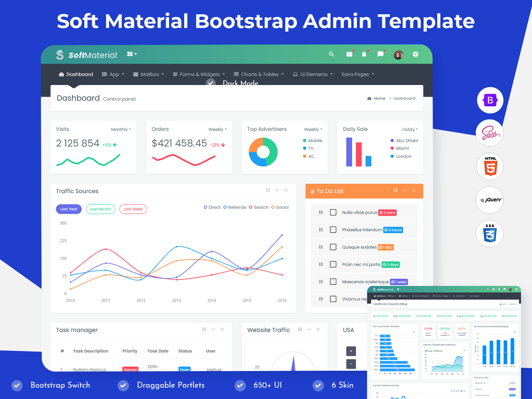Enable Dark Mode with the toggle
This screenshot has height=399, width=532.
211,83
